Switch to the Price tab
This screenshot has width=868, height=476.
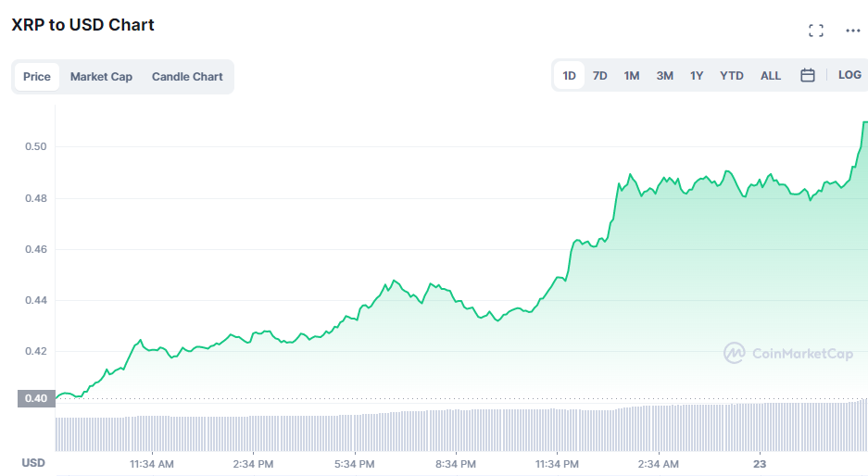pos(36,76)
